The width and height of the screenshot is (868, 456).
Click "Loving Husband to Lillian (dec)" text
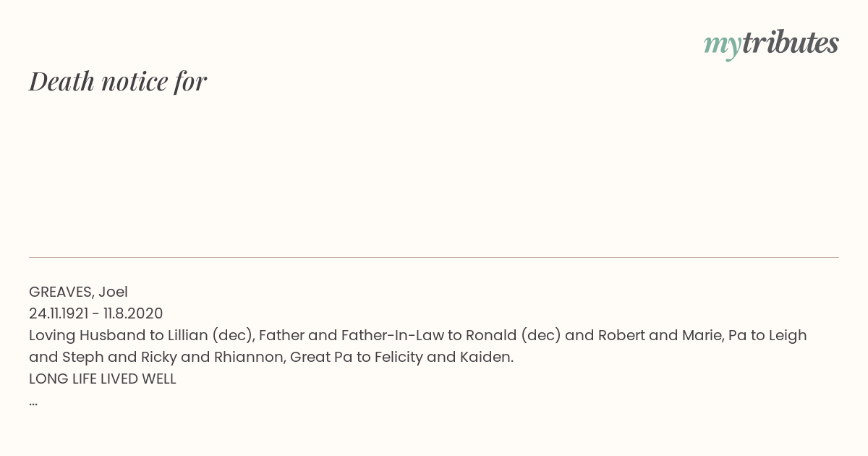(x=142, y=335)
